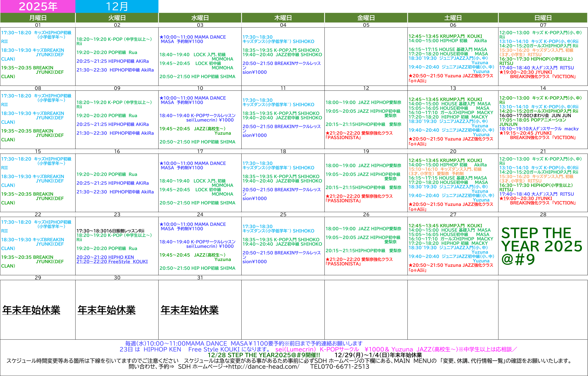This screenshot has height=376, width=588.
Task: Click the 12月 blue month header
Action: click(x=117, y=6)
